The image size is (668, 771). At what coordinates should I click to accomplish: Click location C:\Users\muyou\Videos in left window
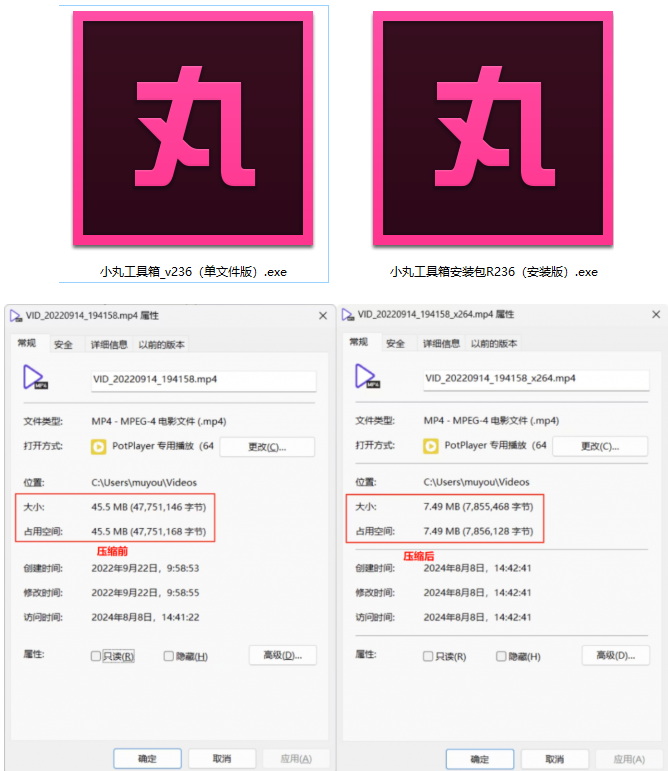tap(144, 483)
